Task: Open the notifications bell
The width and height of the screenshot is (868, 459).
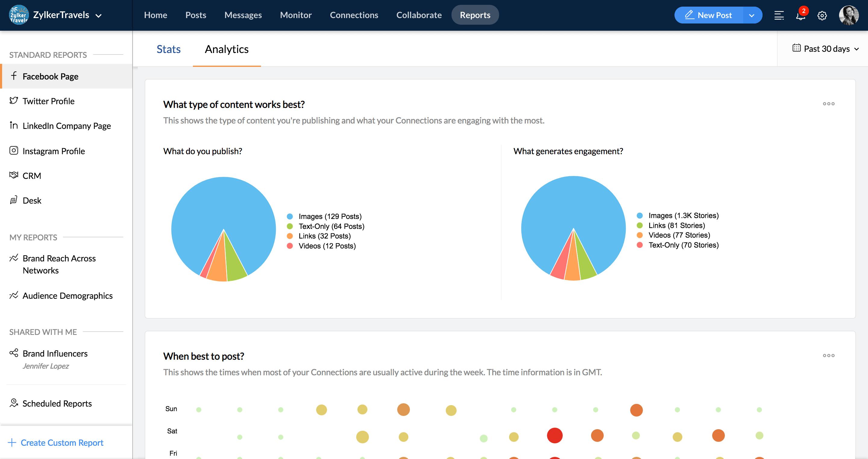Action: tap(800, 15)
